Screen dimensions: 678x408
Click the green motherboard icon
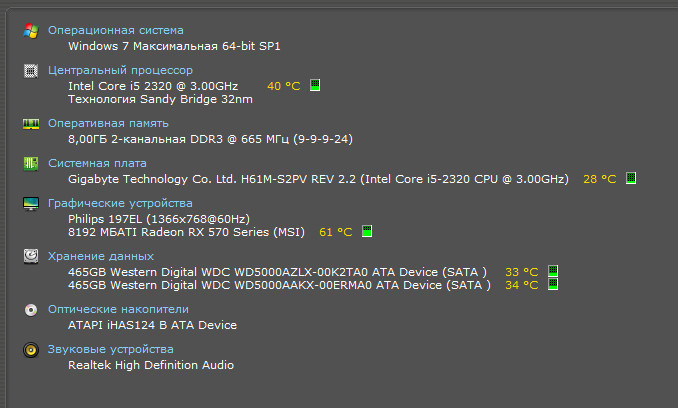pos(31,164)
